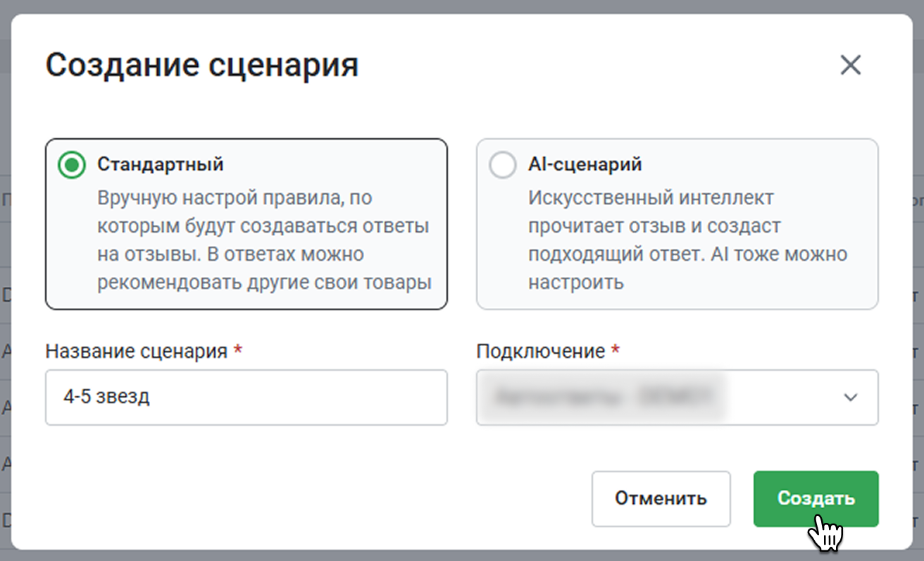The image size is (924, 561).
Task: Click the Создание сценария dialog title
Action: (x=202, y=66)
